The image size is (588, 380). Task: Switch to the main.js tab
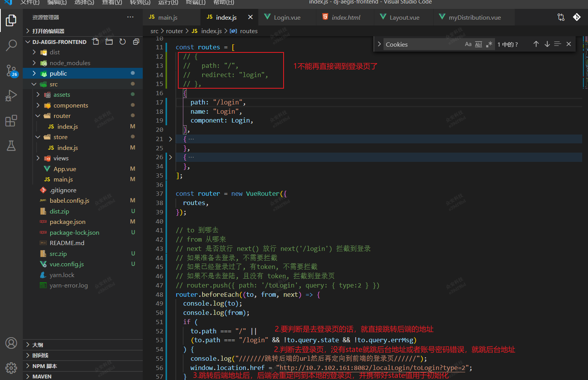coord(172,17)
